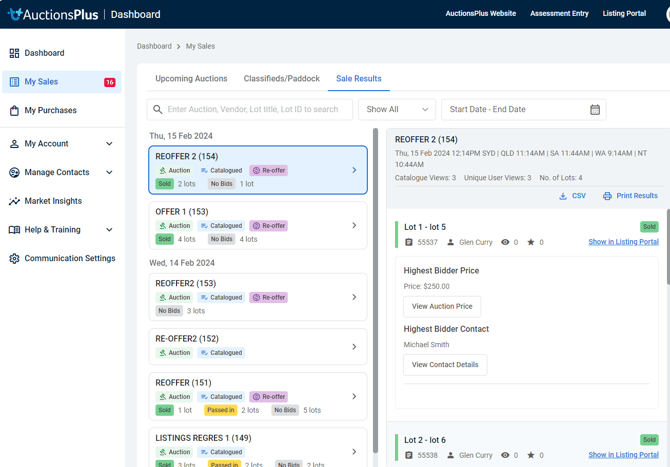
Task: Open the OFFER 1 (153) sale
Action: [258, 225]
